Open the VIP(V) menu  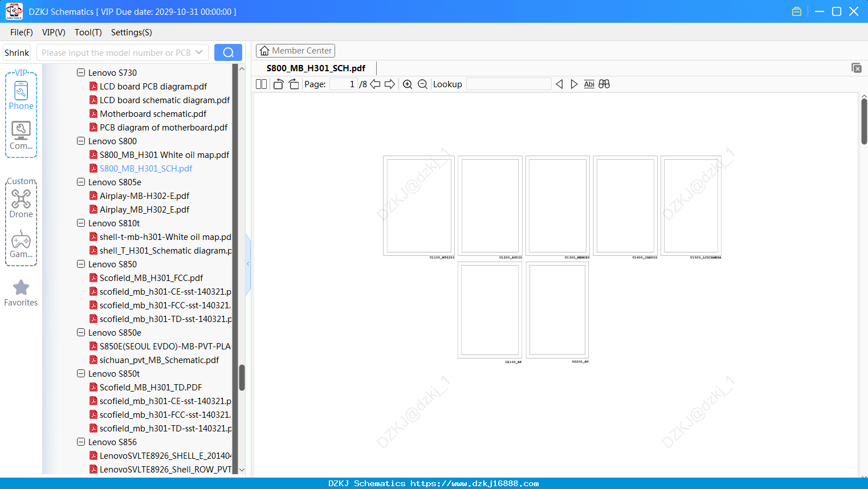[x=54, y=32]
